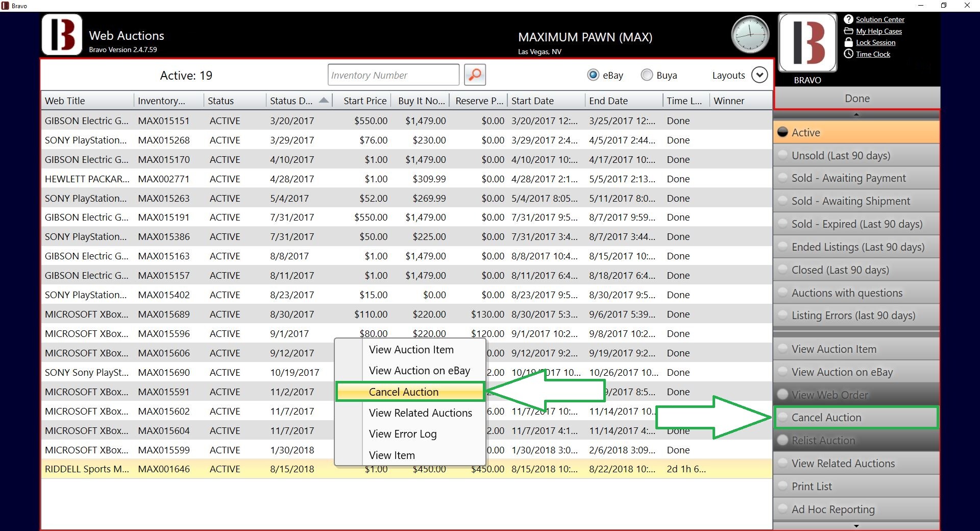
Task: Choose Cancel Auction in context menu
Action: pyautogui.click(x=410, y=392)
